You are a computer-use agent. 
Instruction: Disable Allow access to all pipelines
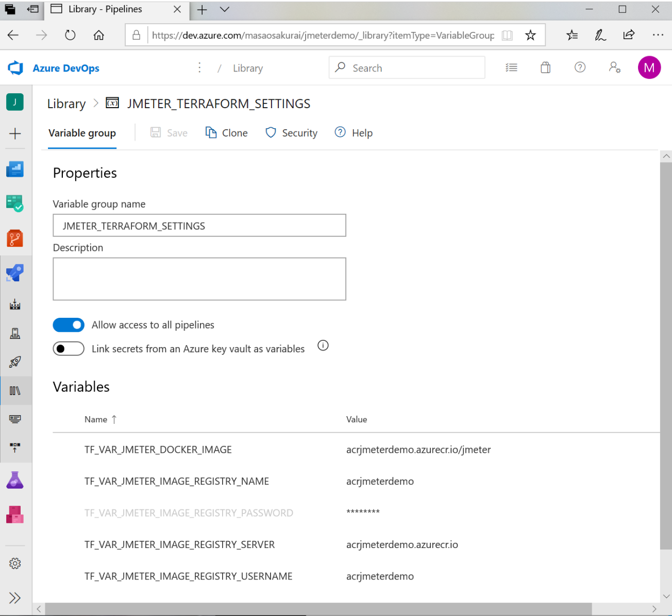69,325
